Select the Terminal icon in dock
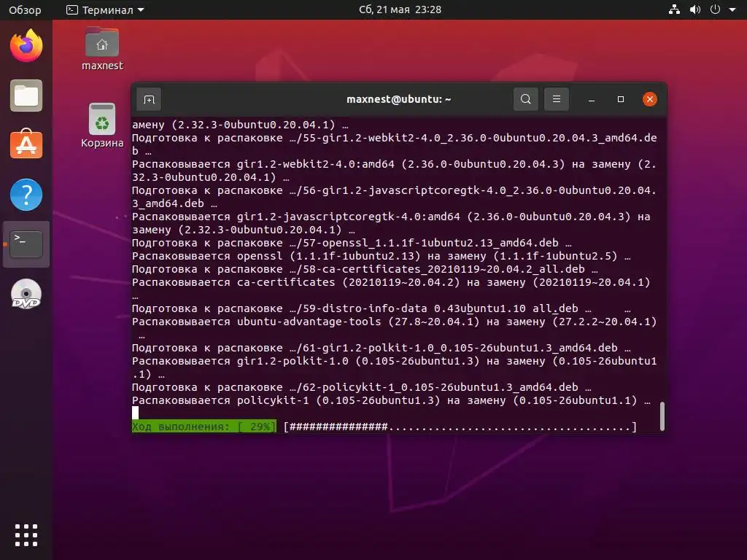747x560 pixels. tap(26, 244)
